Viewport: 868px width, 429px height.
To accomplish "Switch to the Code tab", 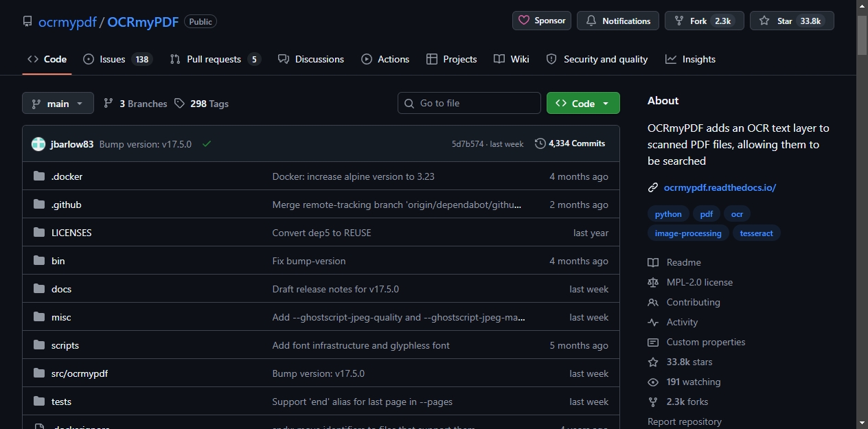I will (x=47, y=59).
